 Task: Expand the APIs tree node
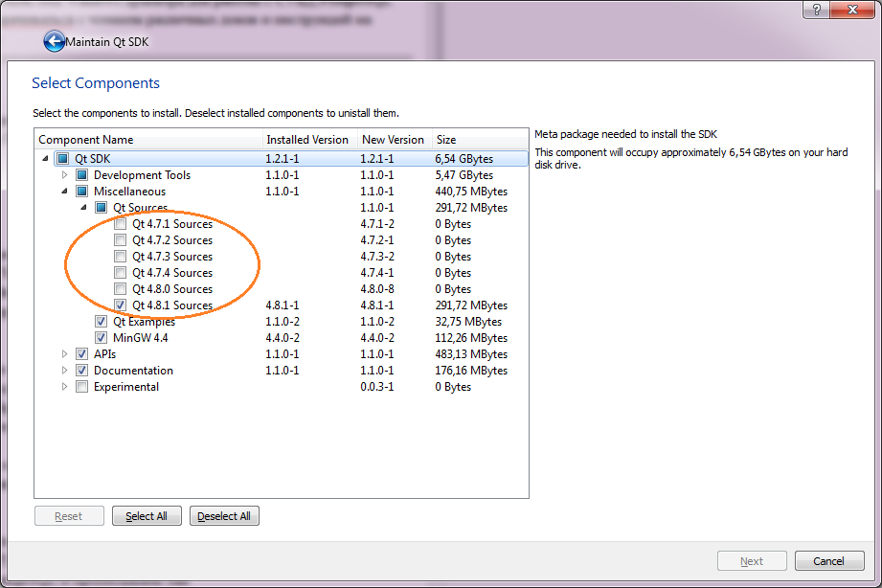click(x=65, y=354)
